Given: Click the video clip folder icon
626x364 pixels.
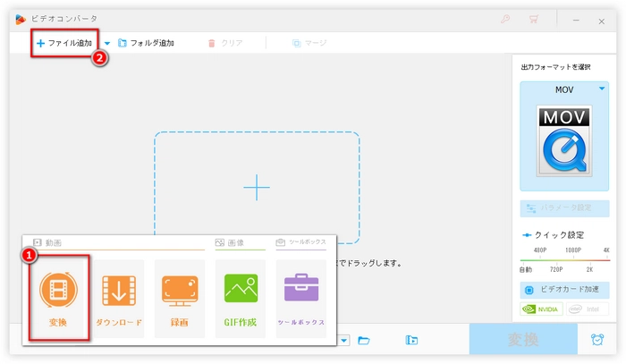Looking at the screenshot, I should 410,340.
